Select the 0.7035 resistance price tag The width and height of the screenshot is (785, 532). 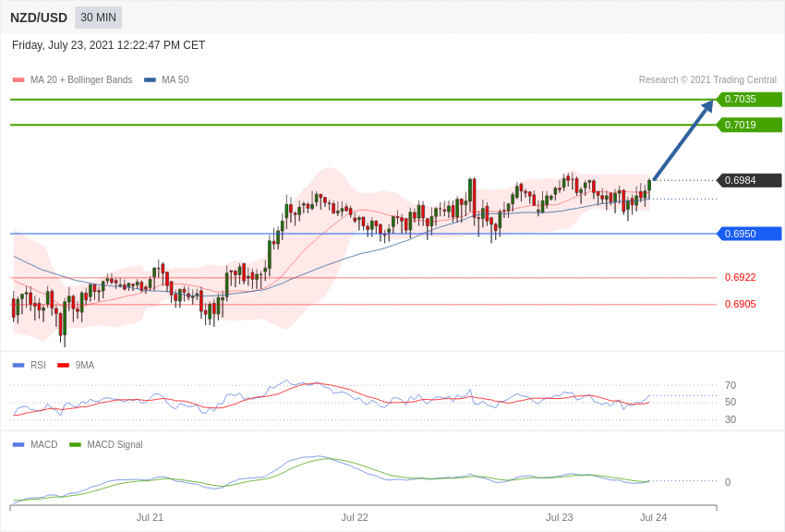pos(748,99)
